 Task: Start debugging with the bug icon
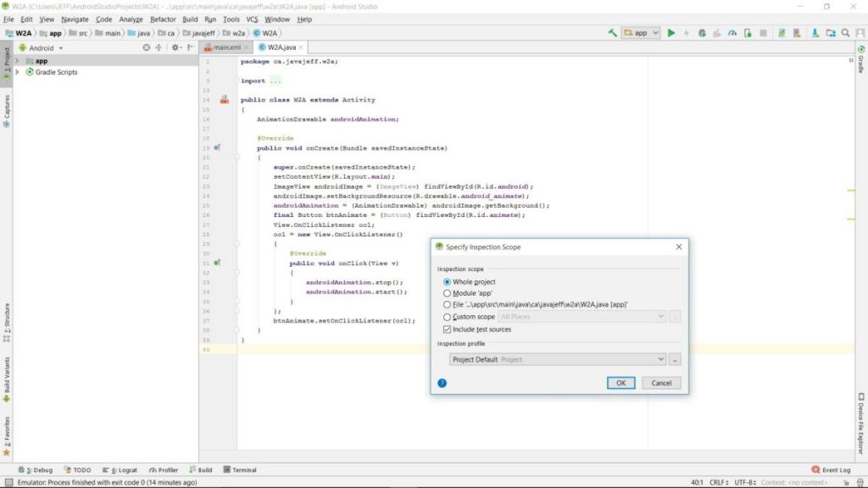point(702,33)
